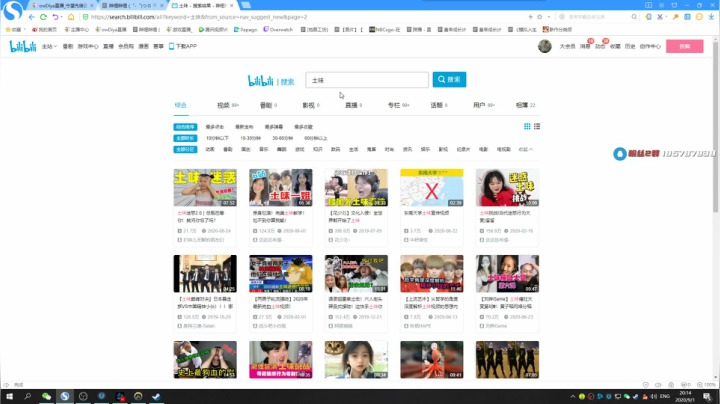Collapse the category filter row with 收起
The height and width of the screenshot is (404, 720).
[526, 150]
